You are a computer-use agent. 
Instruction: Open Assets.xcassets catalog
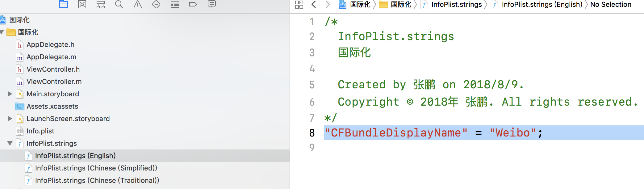[x=52, y=106]
